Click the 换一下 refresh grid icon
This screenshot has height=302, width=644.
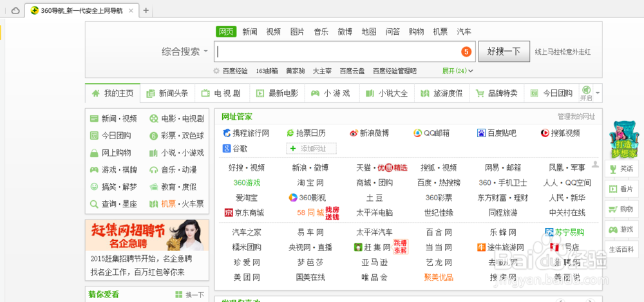tap(178, 295)
